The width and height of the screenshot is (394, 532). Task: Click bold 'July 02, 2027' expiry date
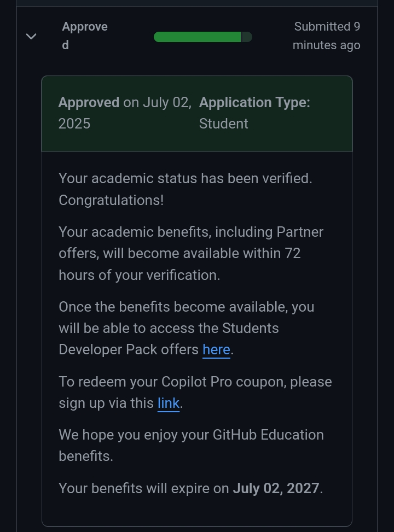coord(276,488)
